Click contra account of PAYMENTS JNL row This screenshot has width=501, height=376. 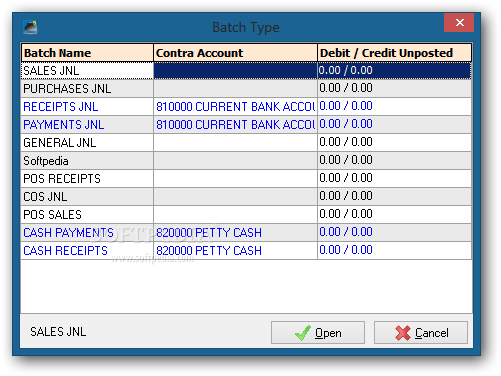[x=235, y=125]
